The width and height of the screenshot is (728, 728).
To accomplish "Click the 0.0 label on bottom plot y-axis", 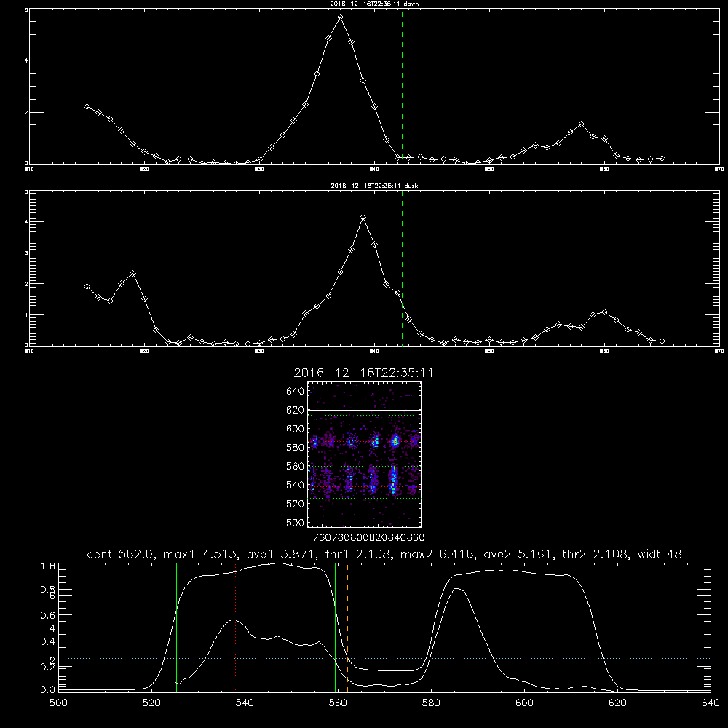I will tap(48, 690).
